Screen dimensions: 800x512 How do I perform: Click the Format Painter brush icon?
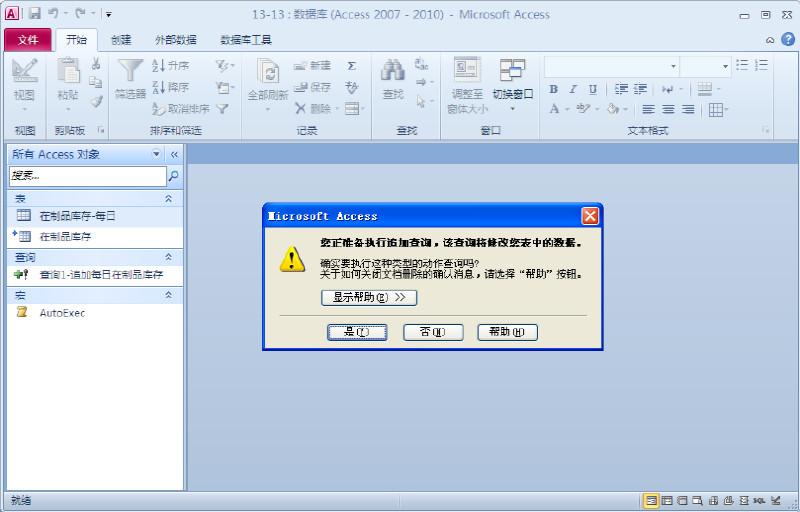96,101
